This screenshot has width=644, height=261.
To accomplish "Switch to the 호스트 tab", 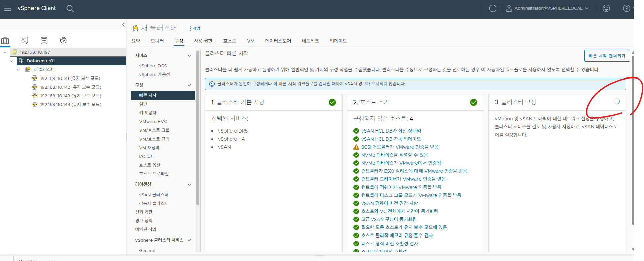I will 230,41.
